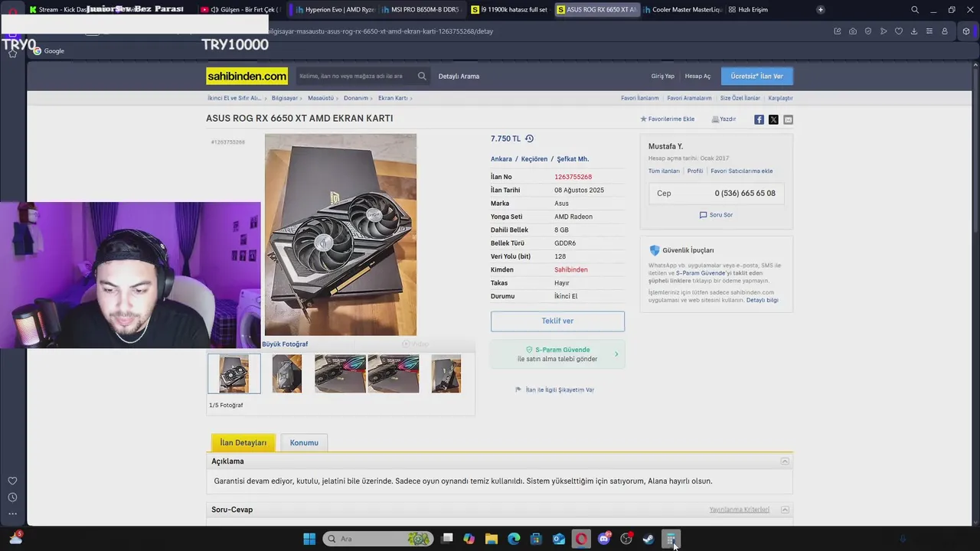Screen dimensions: 980x551
Task: Click Giriş Yap link
Action: click(663, 77)
